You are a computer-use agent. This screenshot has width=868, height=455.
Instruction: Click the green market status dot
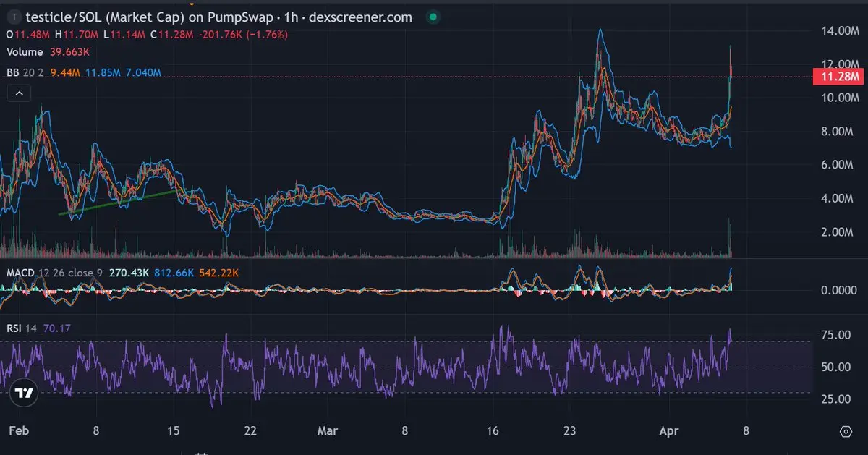pos(433,17)
